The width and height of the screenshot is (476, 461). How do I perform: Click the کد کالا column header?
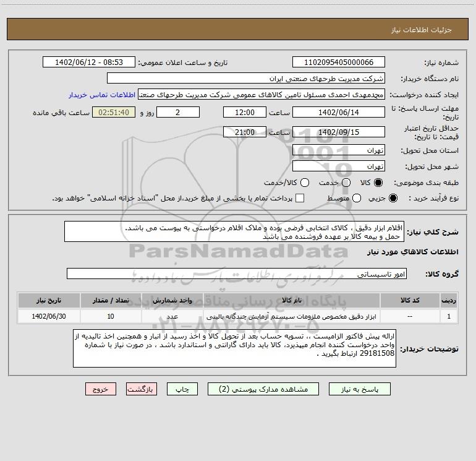[x=410, y=301]
